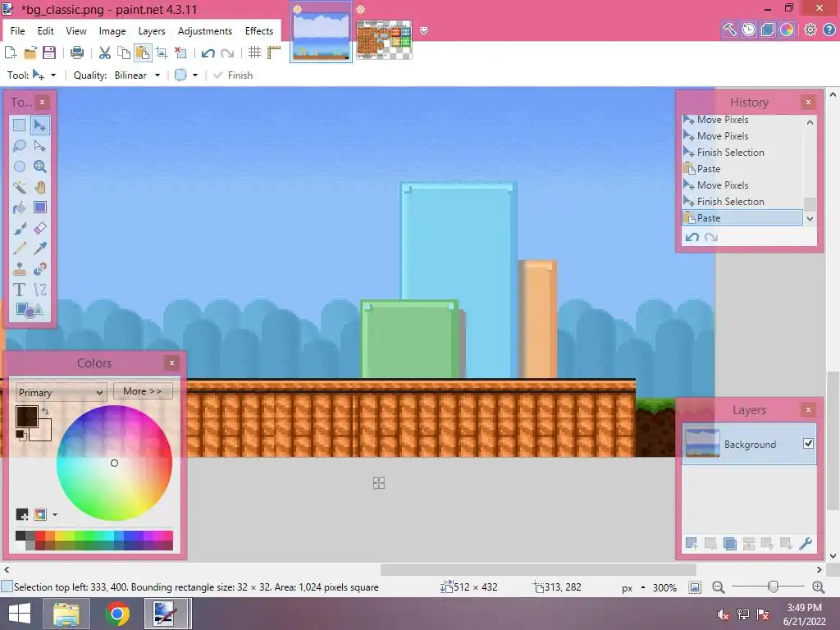Click the Print icon

tap(77, 52)
